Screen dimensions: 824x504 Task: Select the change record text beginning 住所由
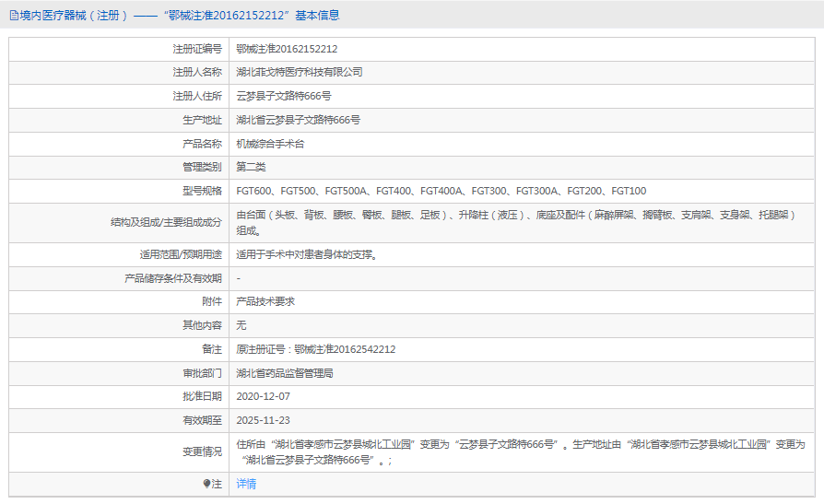point(520,452)
